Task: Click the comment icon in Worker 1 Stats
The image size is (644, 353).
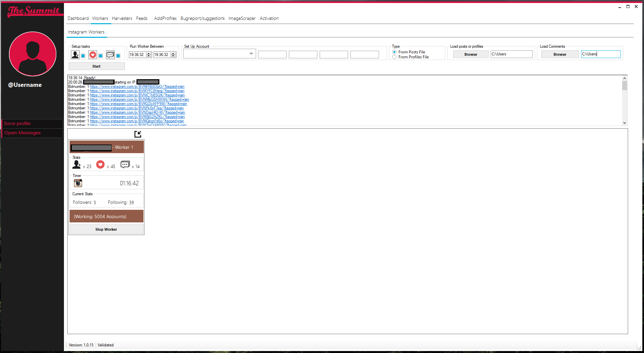Action: click(125, 164)
